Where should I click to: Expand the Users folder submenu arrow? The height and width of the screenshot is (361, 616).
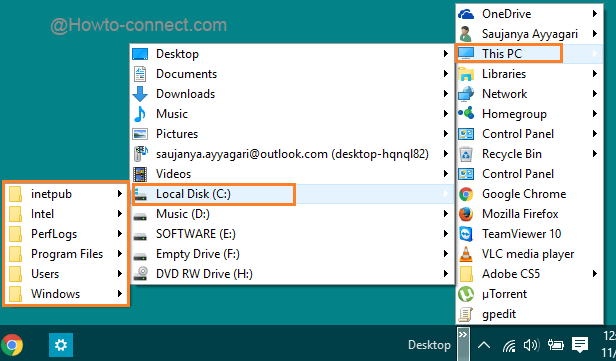click(119, 274)
